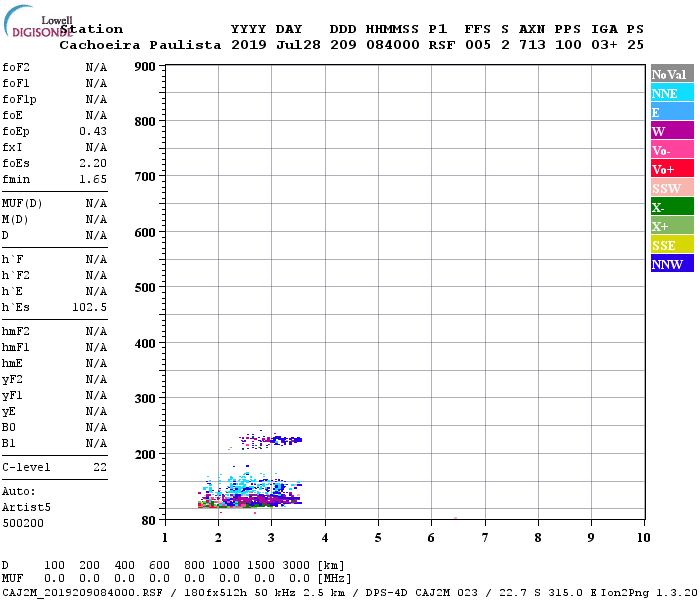Select the NNE cyan legend swatch
This screenshot has width=700, height=600.
click(x=672, y=93)
